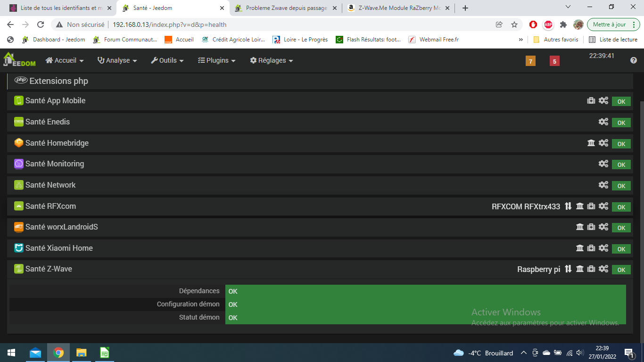Screen dimensions: 644x362
Task: Open the Outils dropdown menu
Action: pos(167,60)
